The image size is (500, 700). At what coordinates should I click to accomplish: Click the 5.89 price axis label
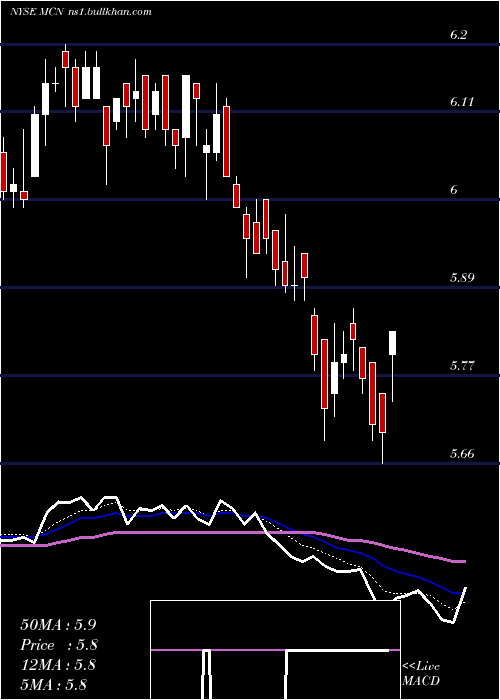[462, 278]
